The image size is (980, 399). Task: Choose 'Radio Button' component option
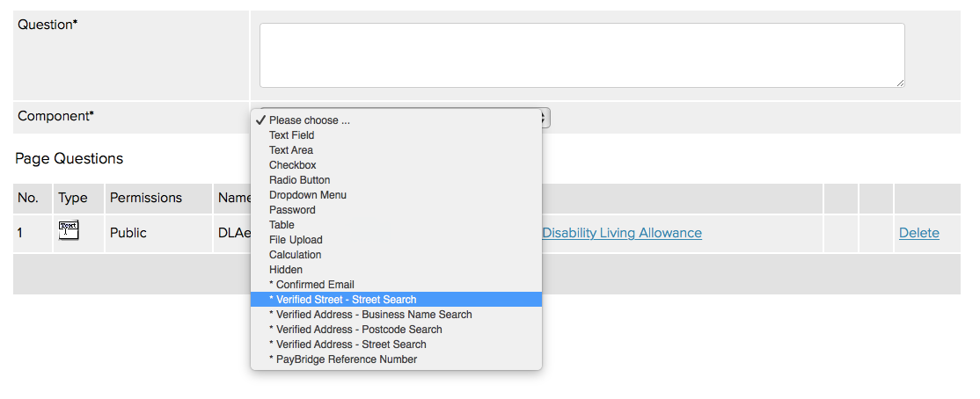(x=299, y=180)
